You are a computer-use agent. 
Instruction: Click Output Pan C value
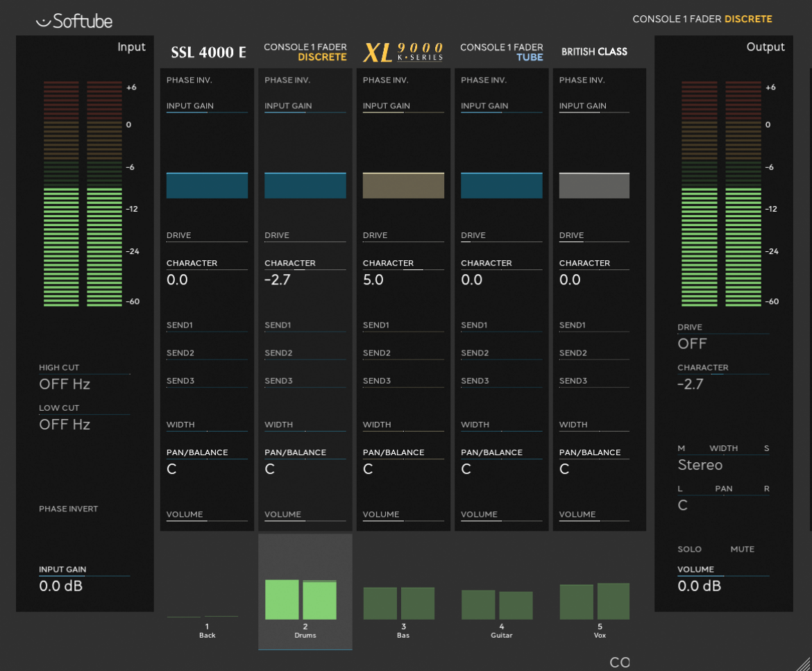(682, 505)
